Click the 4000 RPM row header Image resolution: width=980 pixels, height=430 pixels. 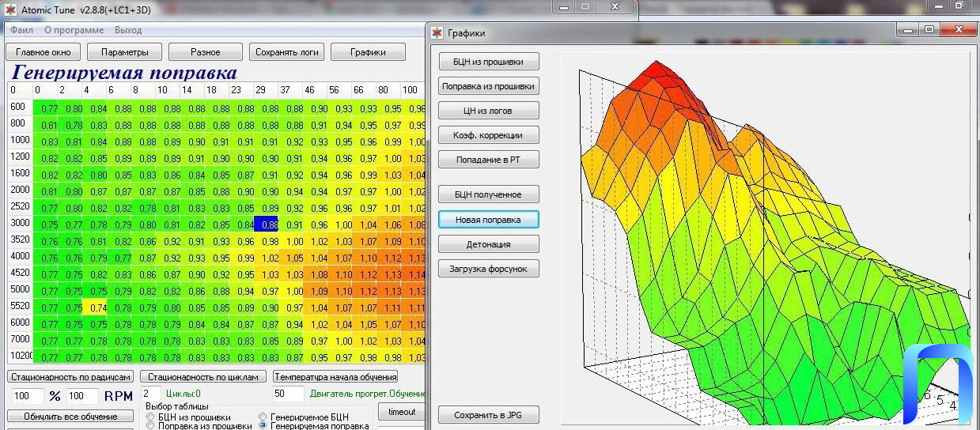(21, 257)
